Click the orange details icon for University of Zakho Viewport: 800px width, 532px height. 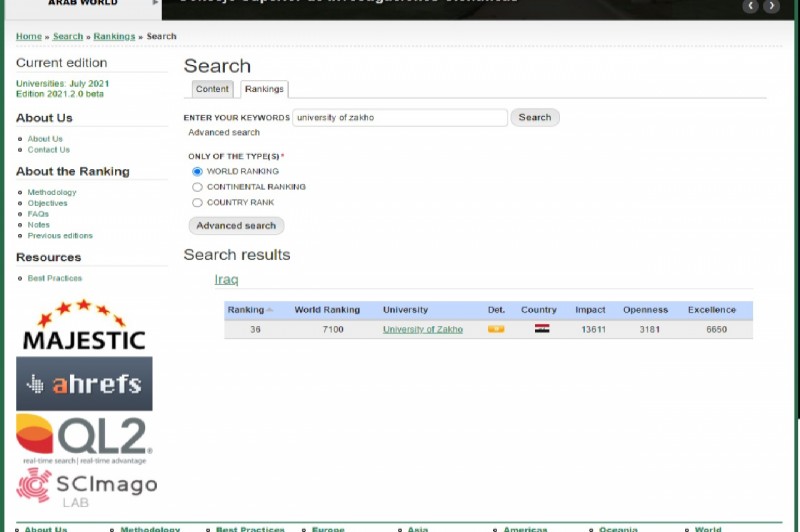495,329
